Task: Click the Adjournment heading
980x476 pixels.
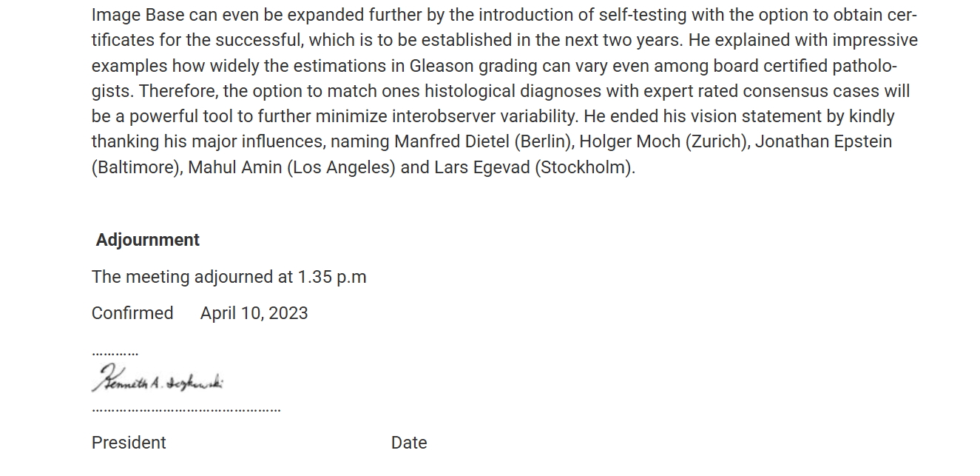Action: tap(147, 240)
